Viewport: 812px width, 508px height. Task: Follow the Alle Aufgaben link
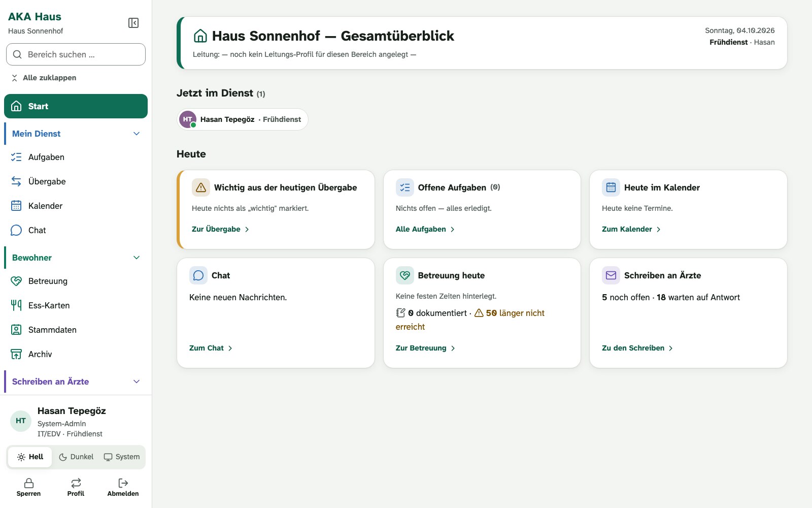(x=425, y=229)
